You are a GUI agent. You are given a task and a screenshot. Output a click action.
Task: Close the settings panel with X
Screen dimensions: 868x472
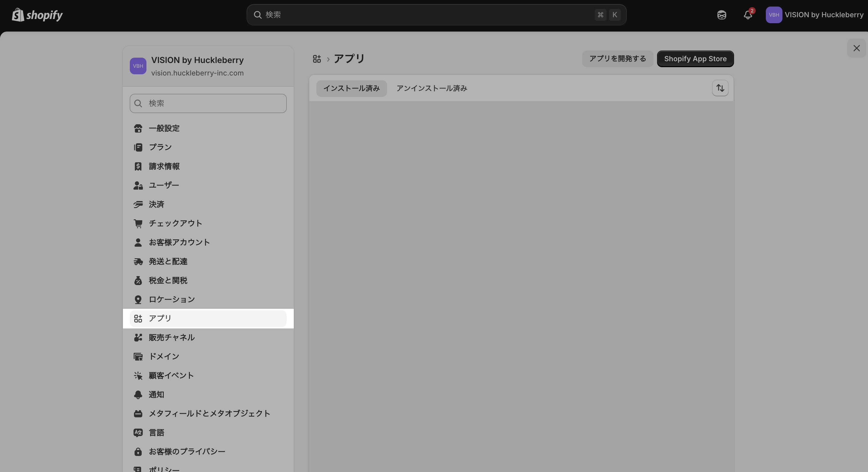(856, 48)
